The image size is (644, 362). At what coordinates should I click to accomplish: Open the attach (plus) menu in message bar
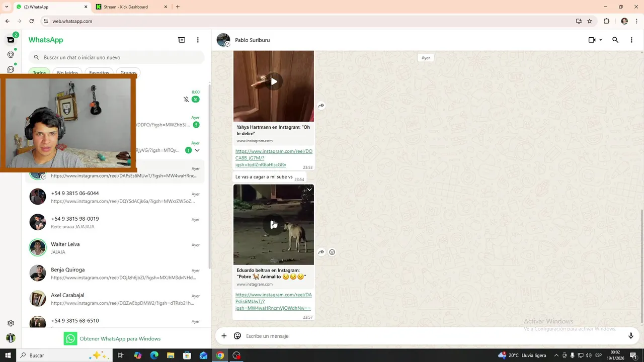click(x=224, y=336)
